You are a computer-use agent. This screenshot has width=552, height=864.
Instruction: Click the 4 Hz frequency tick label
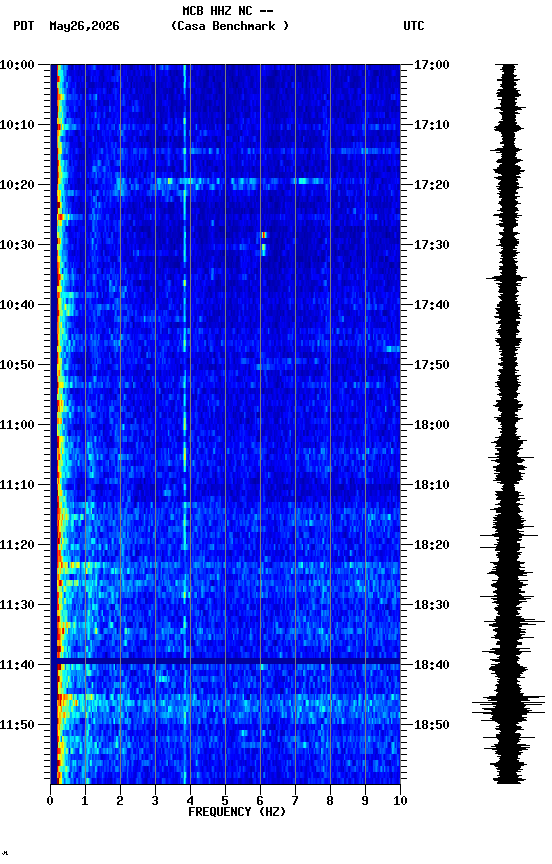pos(190,801)
